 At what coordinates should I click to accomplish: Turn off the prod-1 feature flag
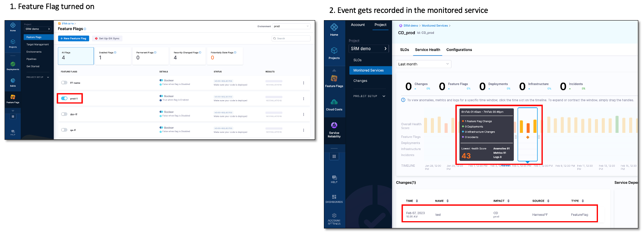(x=64, y=99)
